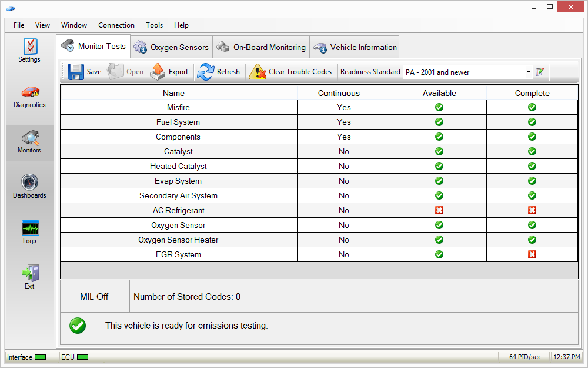Refresh the monitor test data
The image size is (588, 368).
click(x=219, y=72)
